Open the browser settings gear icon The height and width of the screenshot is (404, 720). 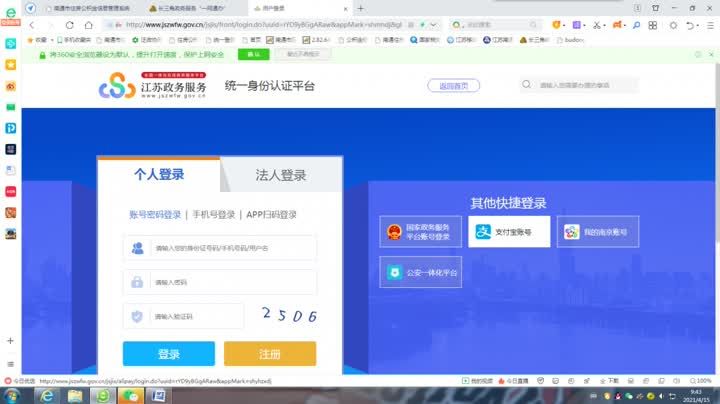[673, 25]
